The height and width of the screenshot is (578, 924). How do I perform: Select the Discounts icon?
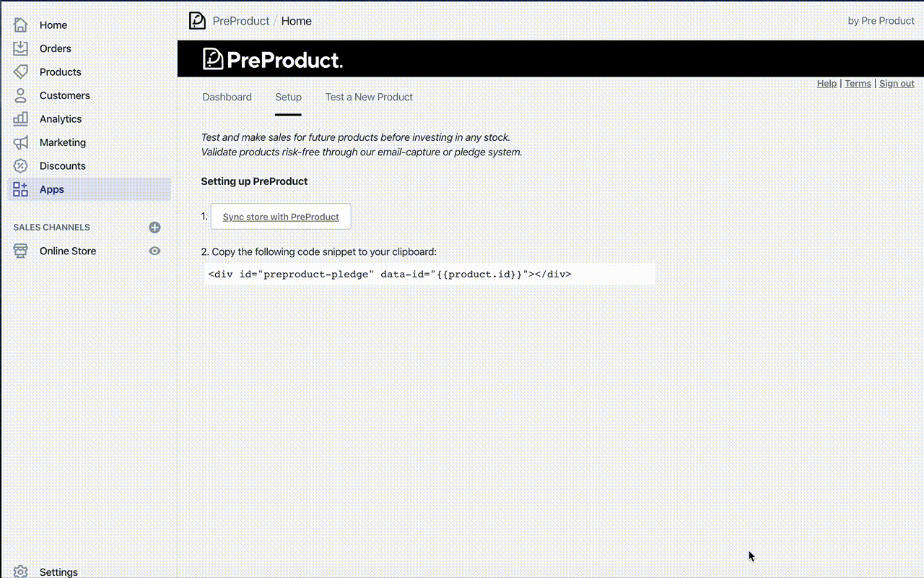point(20,165)
